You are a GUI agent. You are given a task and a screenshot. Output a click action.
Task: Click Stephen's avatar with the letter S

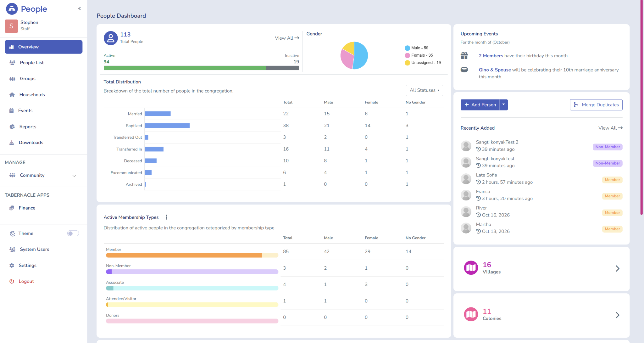[x=11, y=26]
